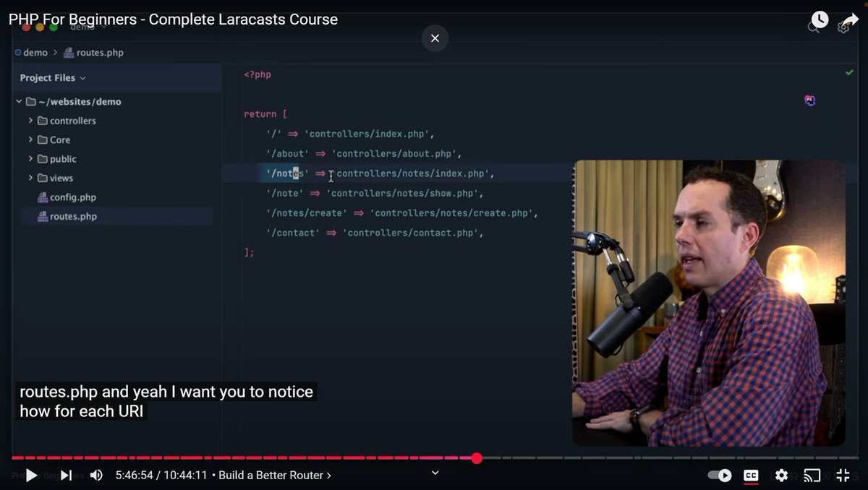Share the video via arrow icon
868x490 pixels.
(849, 20)
